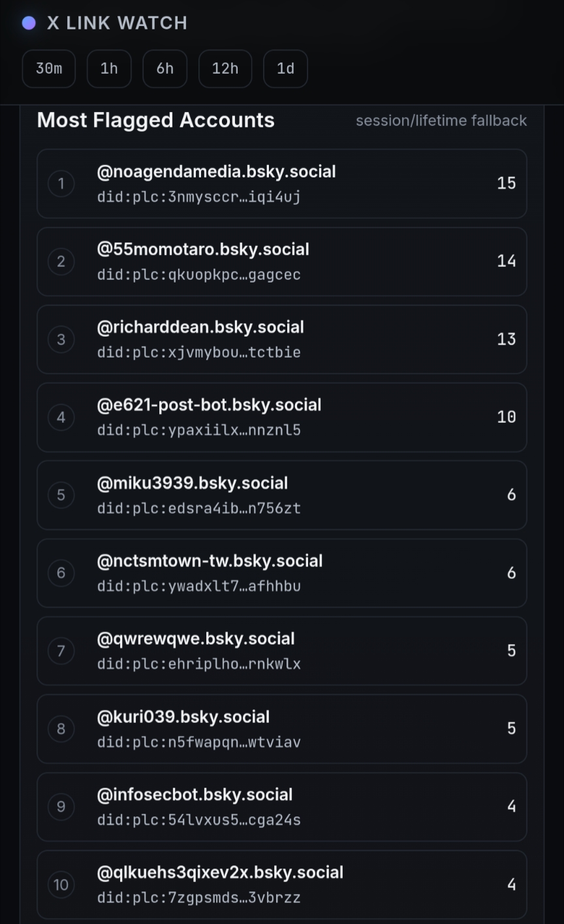The width and height of the screenshot is (564, 924).
Task: Click the purple dot beside X LINK WATCH
Action: coord(29,23)
